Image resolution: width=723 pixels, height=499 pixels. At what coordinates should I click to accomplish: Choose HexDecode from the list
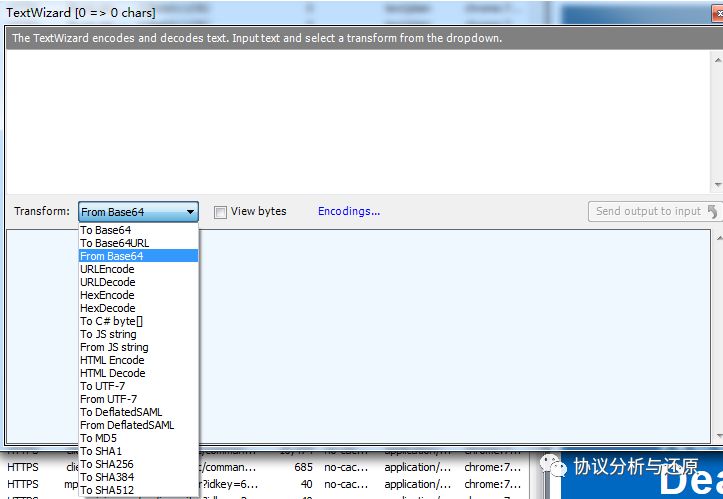[x=138, y=308]
